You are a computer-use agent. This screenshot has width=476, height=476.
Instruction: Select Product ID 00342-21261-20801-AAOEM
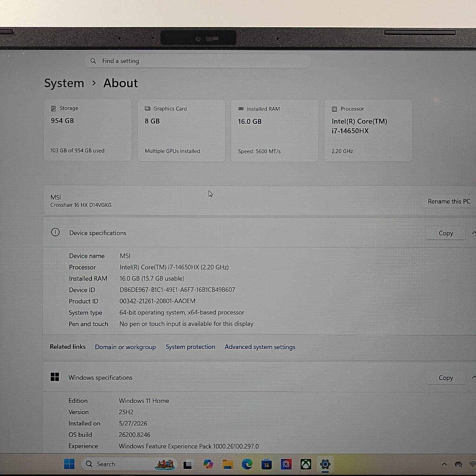pos(157,301)
